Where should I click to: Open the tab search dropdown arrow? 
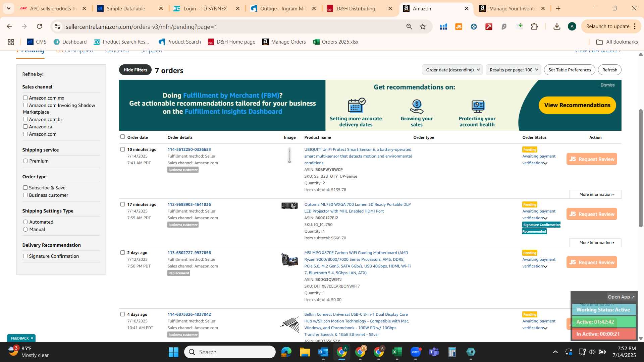pos(8,8)
